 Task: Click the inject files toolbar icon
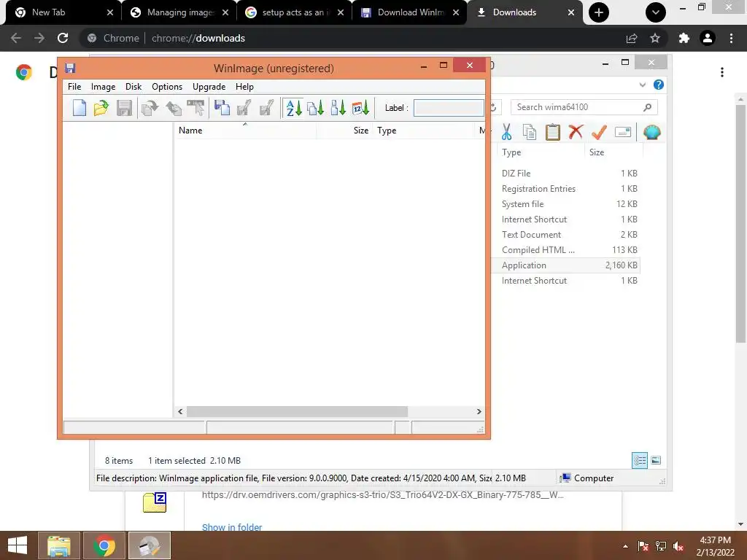[x=150, y=108]
